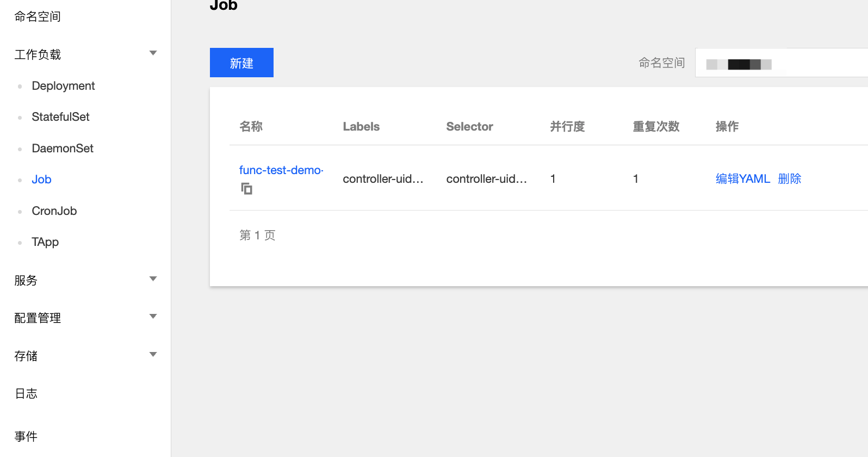This screenshot has height=457, width=868.
Task: Click the 名称 column header
Action: [x=251, y=127]
